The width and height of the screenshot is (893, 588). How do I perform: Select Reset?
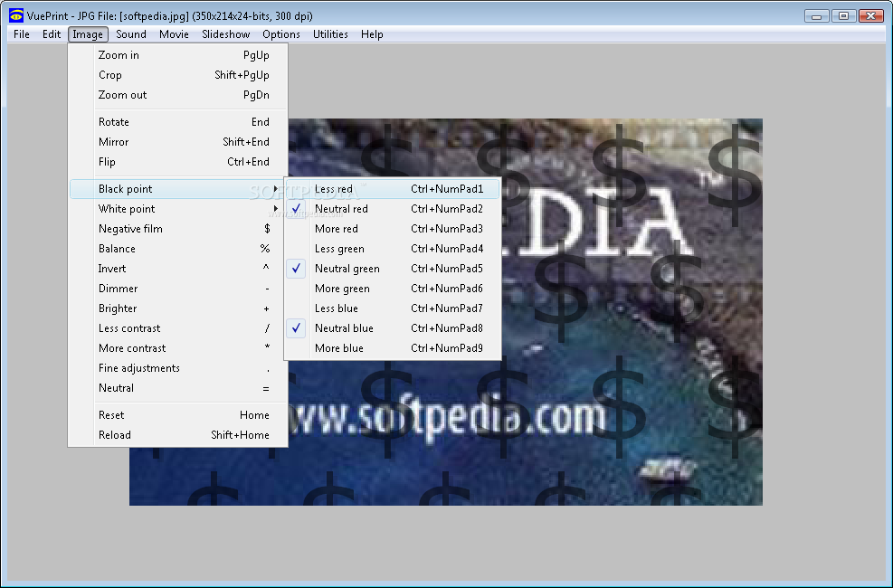pos(177,415)
